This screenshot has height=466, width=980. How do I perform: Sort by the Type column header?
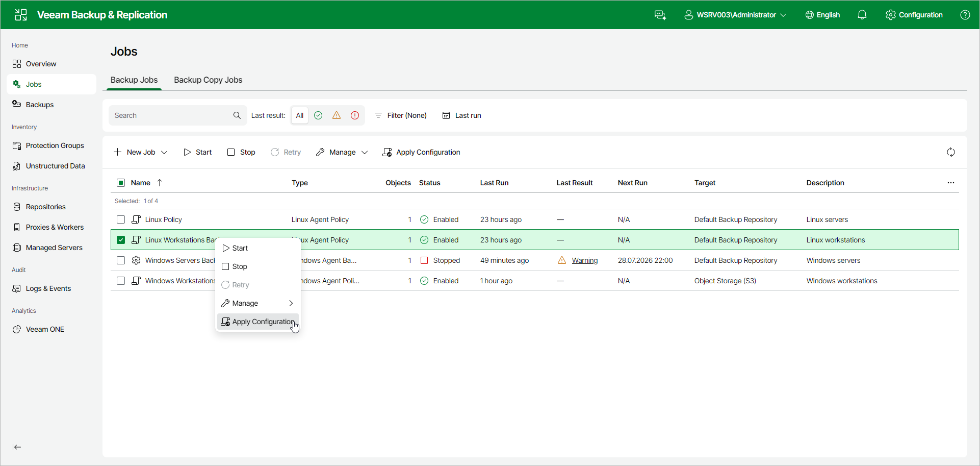(300, 183)
